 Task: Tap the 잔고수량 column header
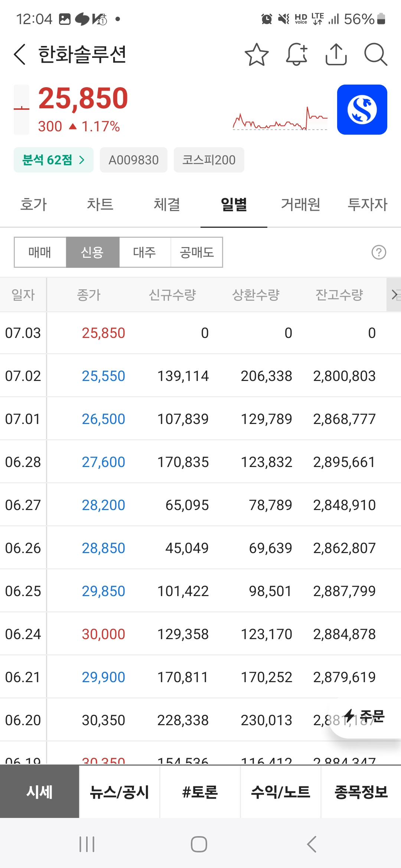339,295
